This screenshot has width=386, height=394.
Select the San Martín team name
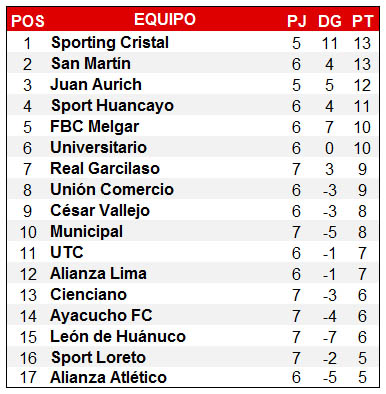click(91, 63)
